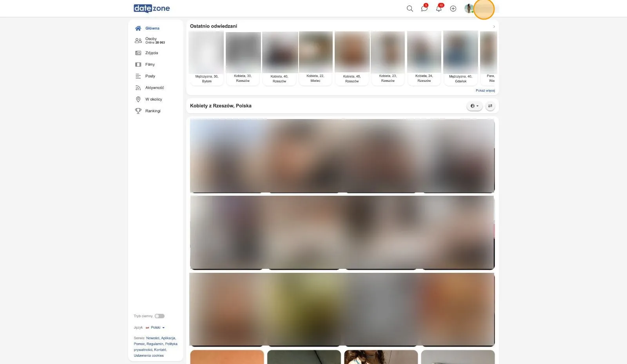
Task: Open the Kobieta, 23, Rzeszów profile card
Action: [388, 58]
